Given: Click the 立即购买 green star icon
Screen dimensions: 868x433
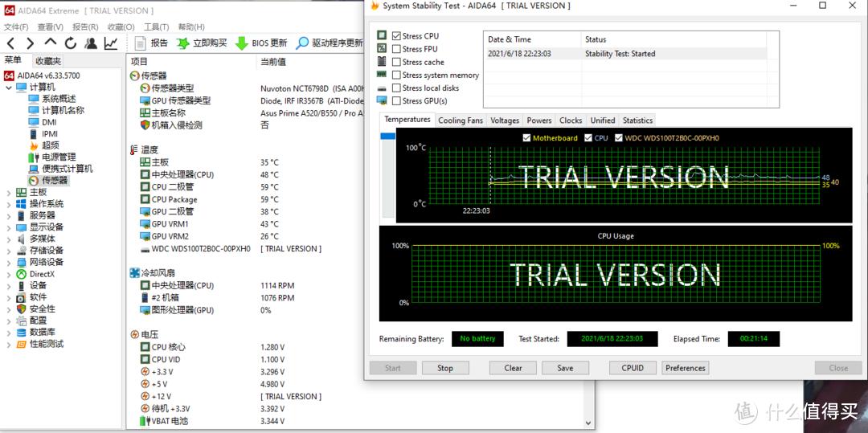Looking at the screenshot, I should tap(183, 43).
